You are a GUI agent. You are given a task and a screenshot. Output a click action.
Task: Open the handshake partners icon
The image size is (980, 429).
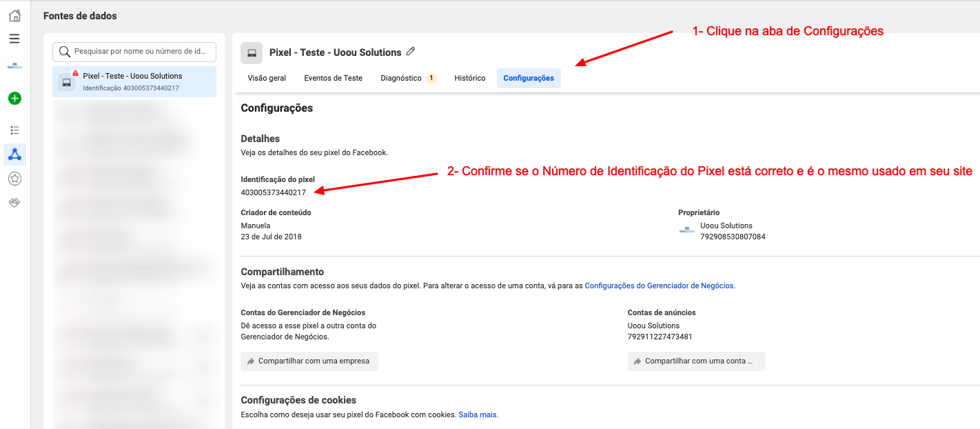point(14,203)
